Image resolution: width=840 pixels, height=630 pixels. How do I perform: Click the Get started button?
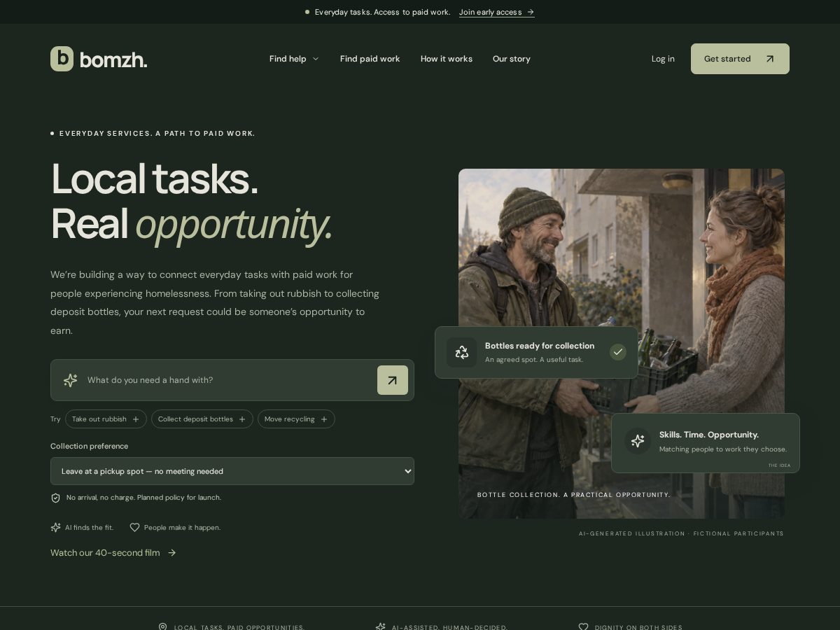tap(740, 59)
